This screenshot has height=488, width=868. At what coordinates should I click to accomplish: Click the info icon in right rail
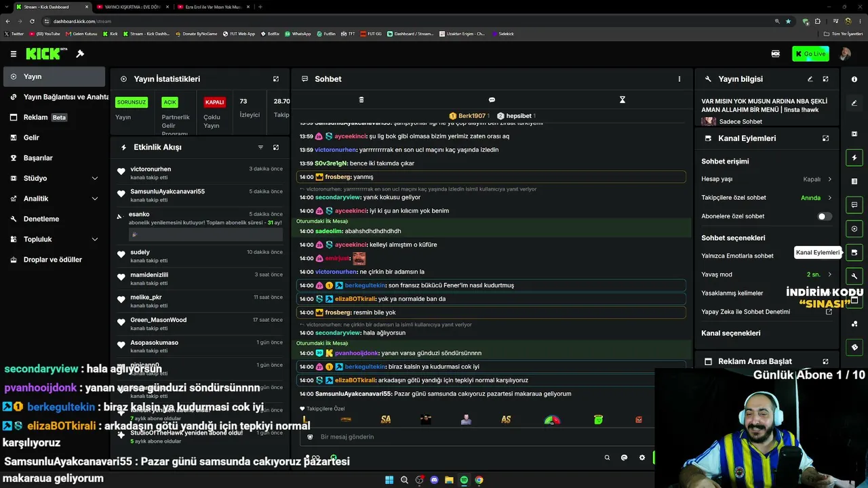click(854, 79)
